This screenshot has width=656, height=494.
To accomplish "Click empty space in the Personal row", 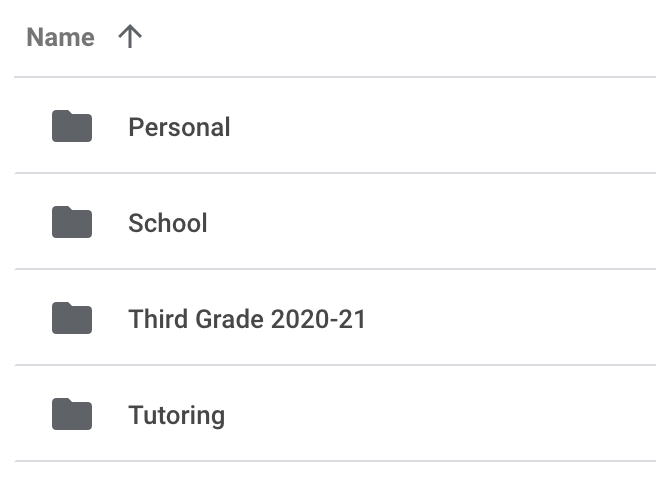I will (450, 127).
